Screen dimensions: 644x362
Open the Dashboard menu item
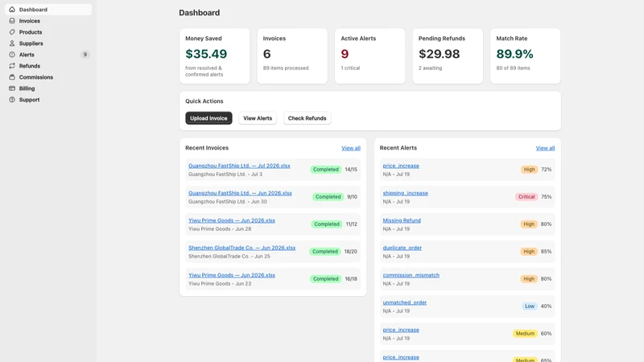coord(48,10)
